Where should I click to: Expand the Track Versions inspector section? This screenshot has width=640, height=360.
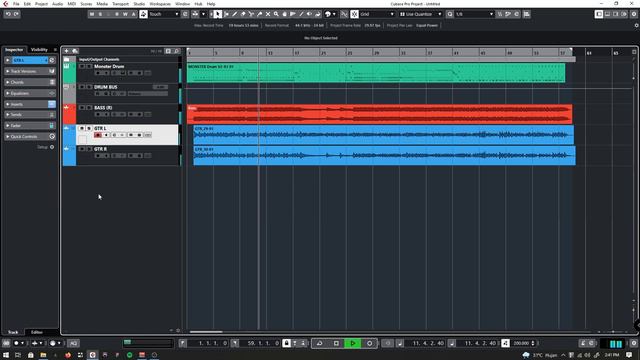[x=30, y=71]
